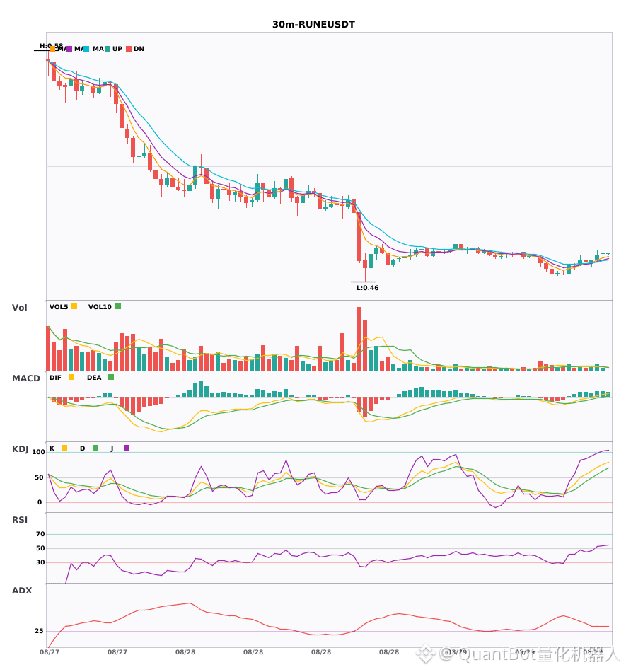Click the cyan MA legend swatch
The width and height of the screenshot is (626, 672).
click(86, 49)
